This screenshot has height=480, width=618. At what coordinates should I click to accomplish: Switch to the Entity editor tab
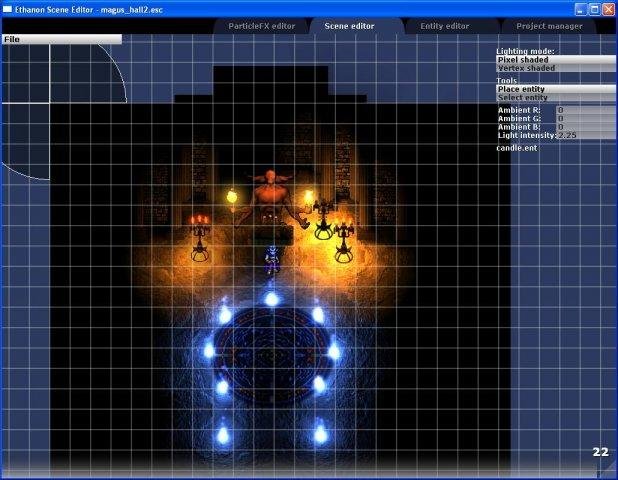pyautogui.click(x=445, y=26)
